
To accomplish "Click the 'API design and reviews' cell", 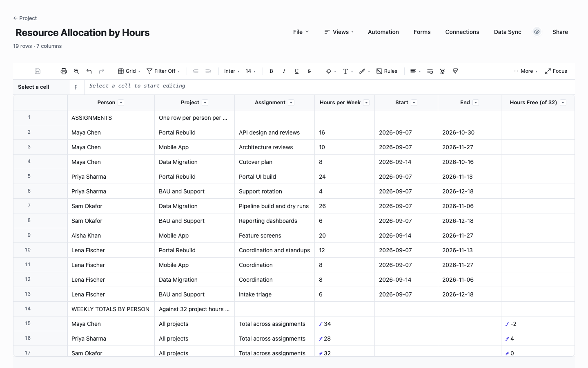I will click(275, 132).
